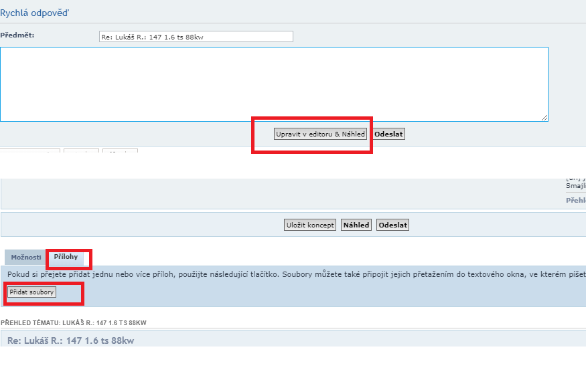Click the Předmět: field label
Screen dimensions: 586x392
tap(17, 35)
